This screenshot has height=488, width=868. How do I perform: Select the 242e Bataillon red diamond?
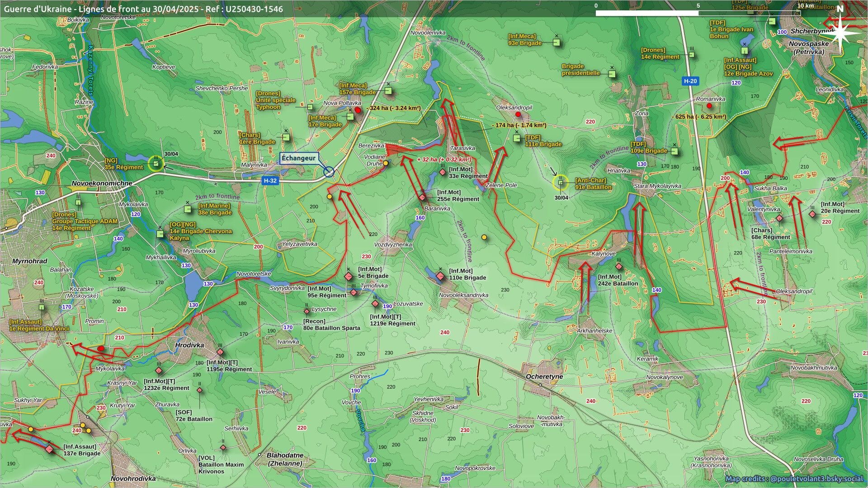619,267
